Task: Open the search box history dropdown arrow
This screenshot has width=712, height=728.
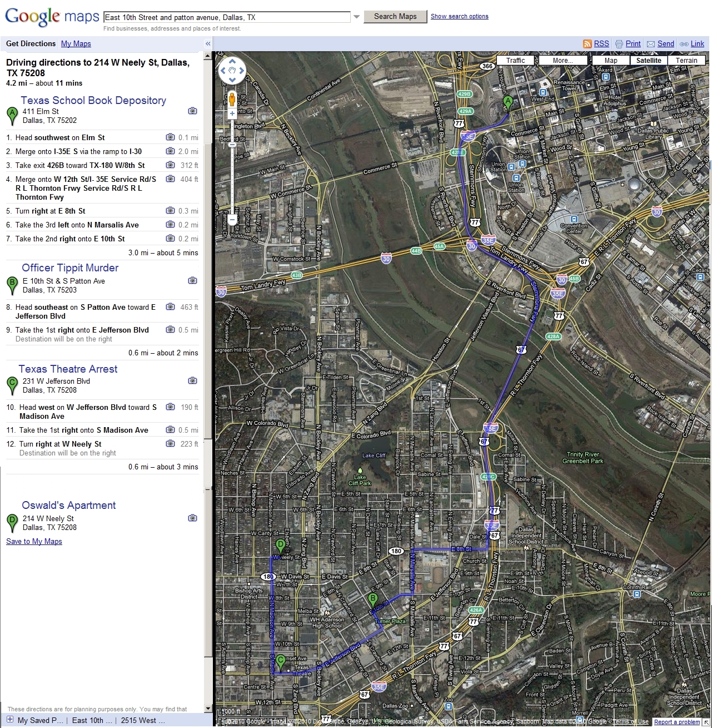Action: [x=357, y=17]
